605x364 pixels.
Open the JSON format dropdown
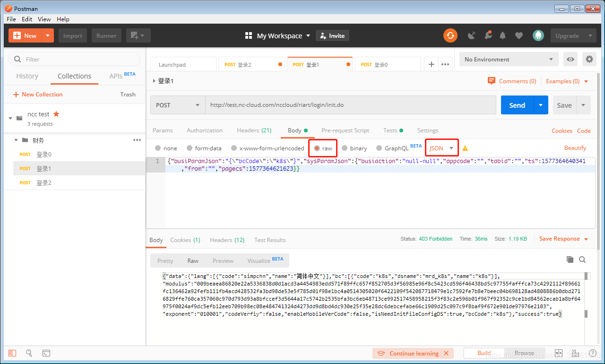(441, 148)
